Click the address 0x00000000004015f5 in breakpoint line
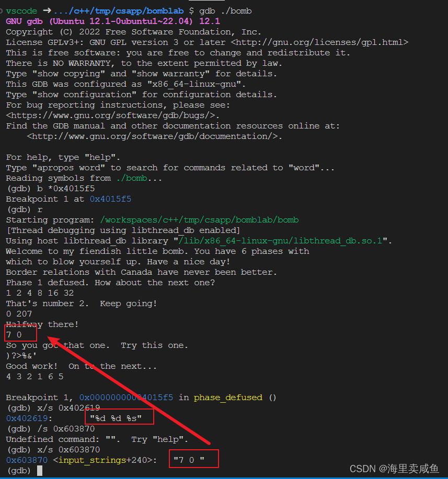Viewport: 448px width, 479px height. [x=126, y=398]
